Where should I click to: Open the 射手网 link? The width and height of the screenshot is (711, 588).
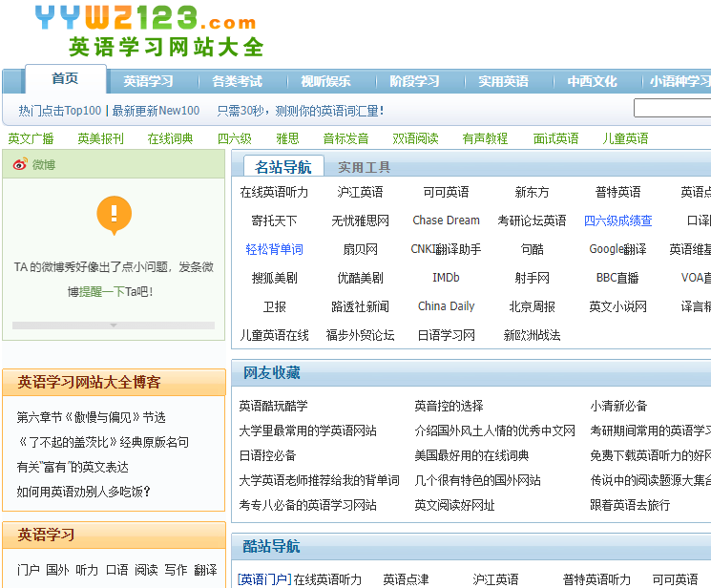[532, 278]
